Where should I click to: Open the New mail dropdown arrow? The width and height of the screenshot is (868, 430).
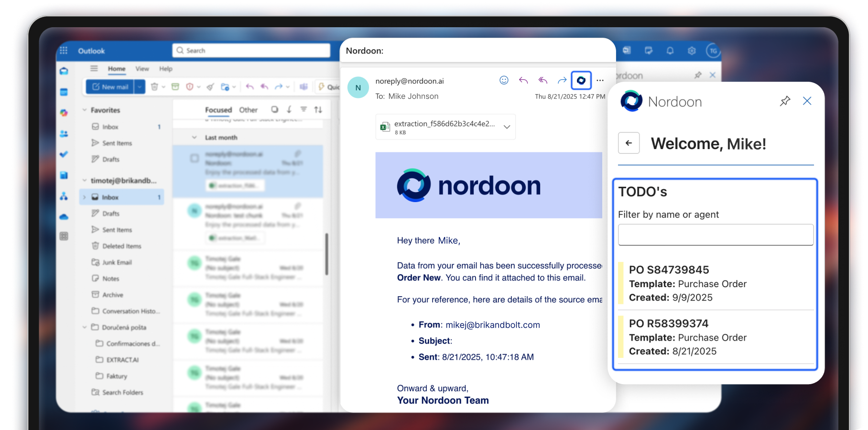coord(140,86)
